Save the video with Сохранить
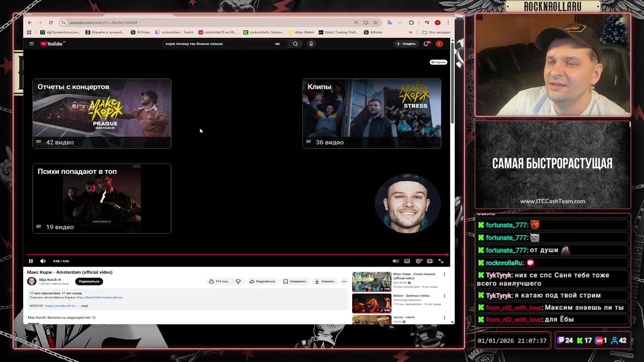 (x=295, y=282)
